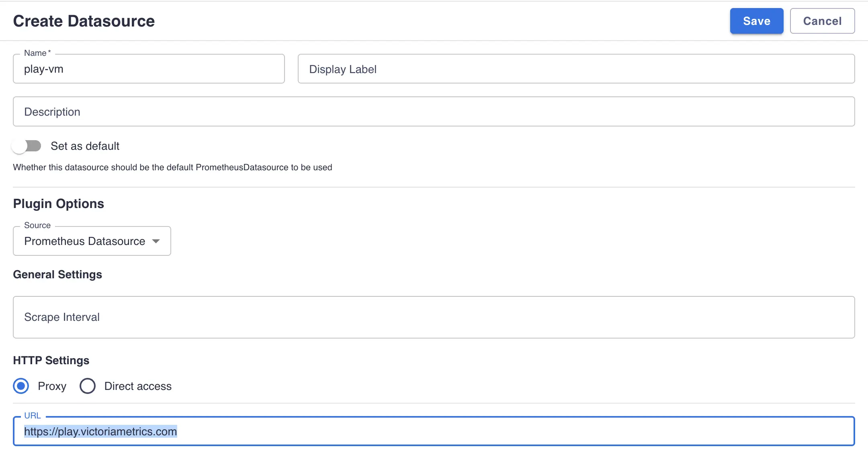868x461 pixels.
Task: Click the blue Save button
Action: click(756, 21)
